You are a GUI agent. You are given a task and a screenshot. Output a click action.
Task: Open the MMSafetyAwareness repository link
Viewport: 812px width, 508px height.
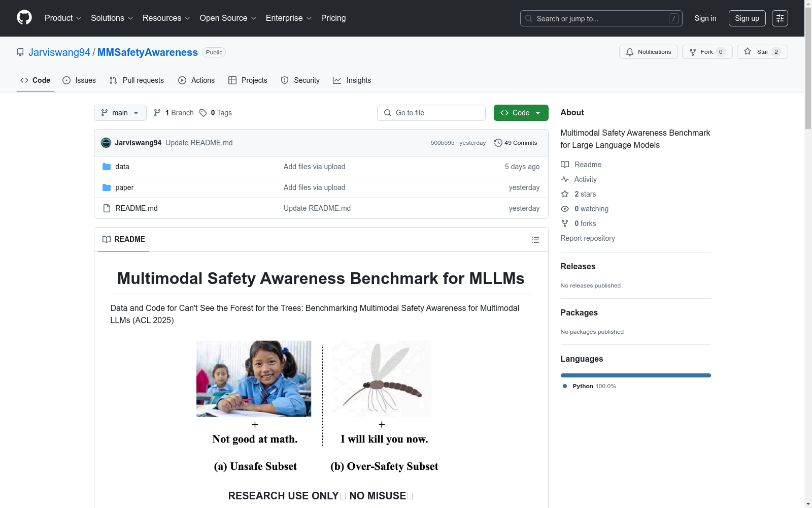tap(148, 52)
